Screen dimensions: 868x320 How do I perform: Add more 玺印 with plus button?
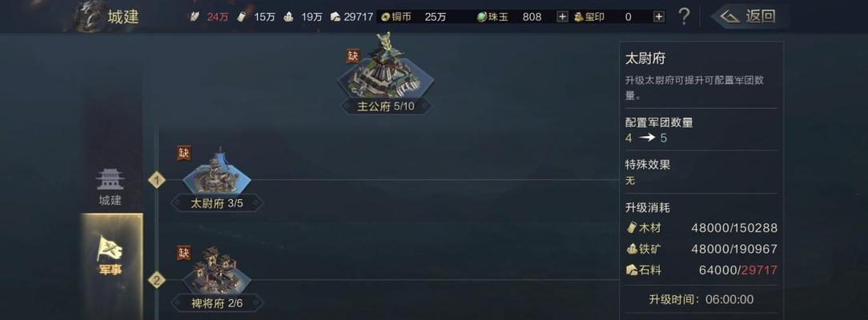click(x=659, y=17)
